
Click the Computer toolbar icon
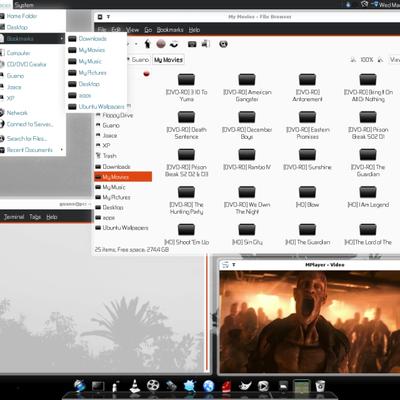pyautogui.click(x=206, y=44)
